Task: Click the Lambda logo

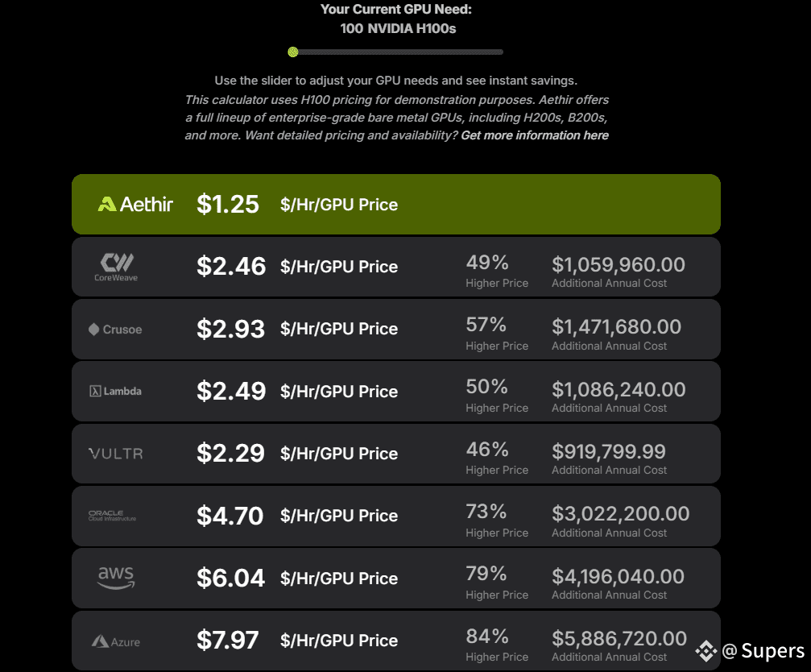Action: [x=115, y=391]
